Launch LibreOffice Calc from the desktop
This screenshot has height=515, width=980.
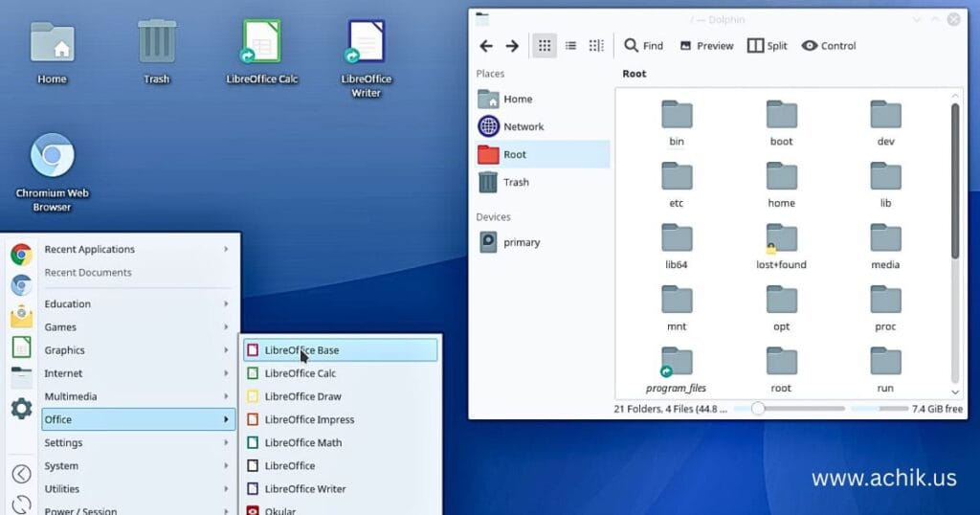[262, 53]
